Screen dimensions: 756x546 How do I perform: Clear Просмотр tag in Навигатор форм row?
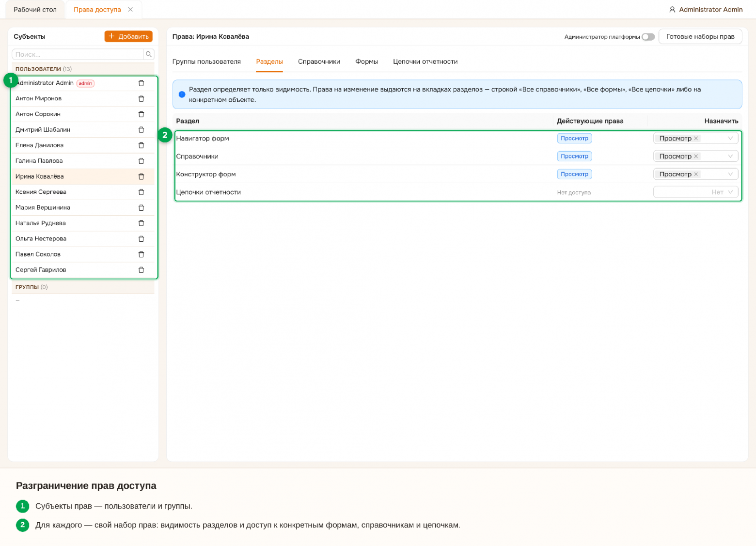pos(696,139)
